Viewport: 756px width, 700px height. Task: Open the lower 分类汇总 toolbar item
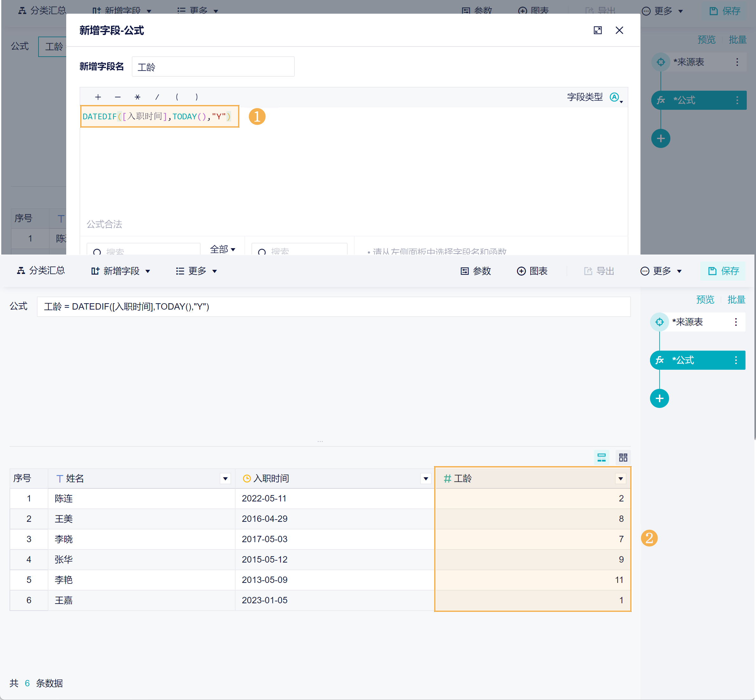(x=41, y=270)
